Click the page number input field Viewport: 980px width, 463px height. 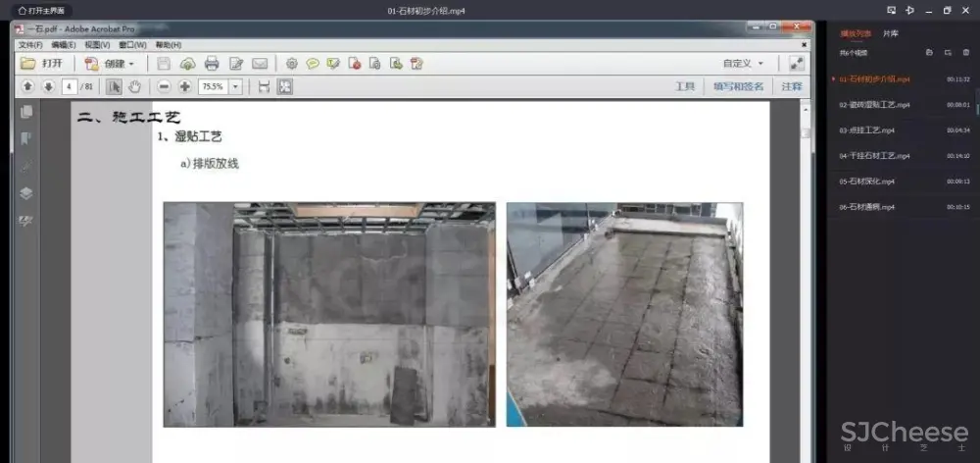(x=69, y=86)
